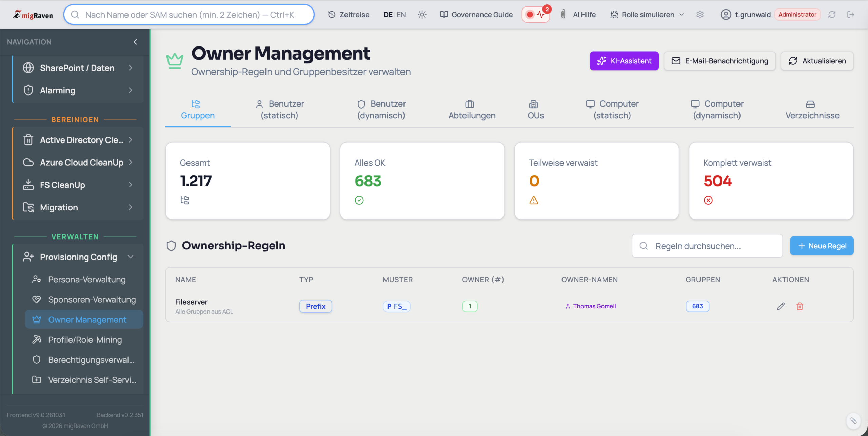Click the Neue Regel button

pos(822,246)
